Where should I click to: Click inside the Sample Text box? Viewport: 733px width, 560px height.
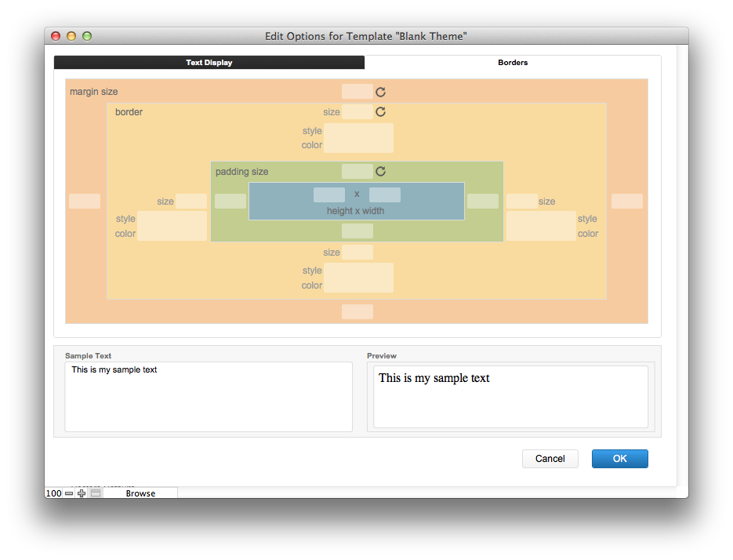pyautogui.click(x=209, y=396)
